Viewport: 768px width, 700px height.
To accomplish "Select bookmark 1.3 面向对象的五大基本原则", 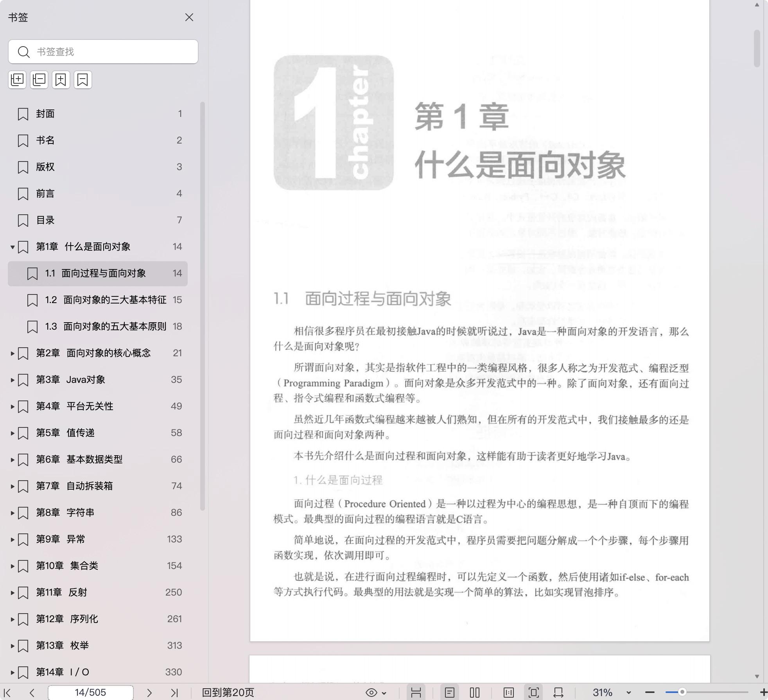I will (98, 327).
